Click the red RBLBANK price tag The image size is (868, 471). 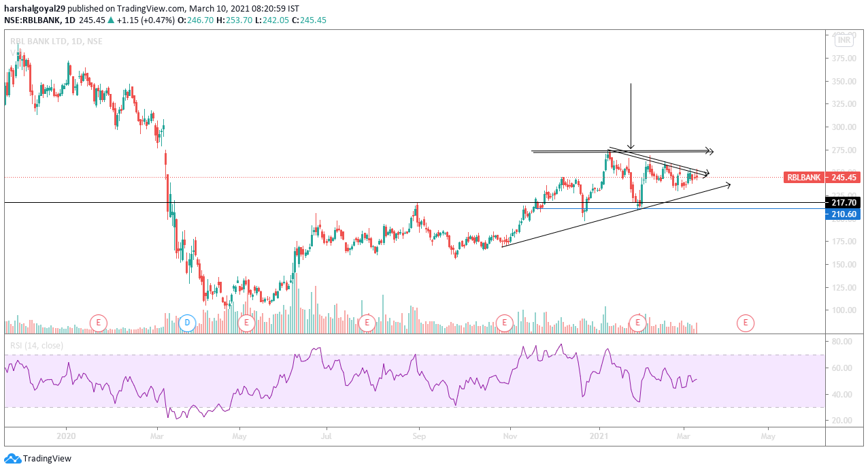(x=804, y=177)
